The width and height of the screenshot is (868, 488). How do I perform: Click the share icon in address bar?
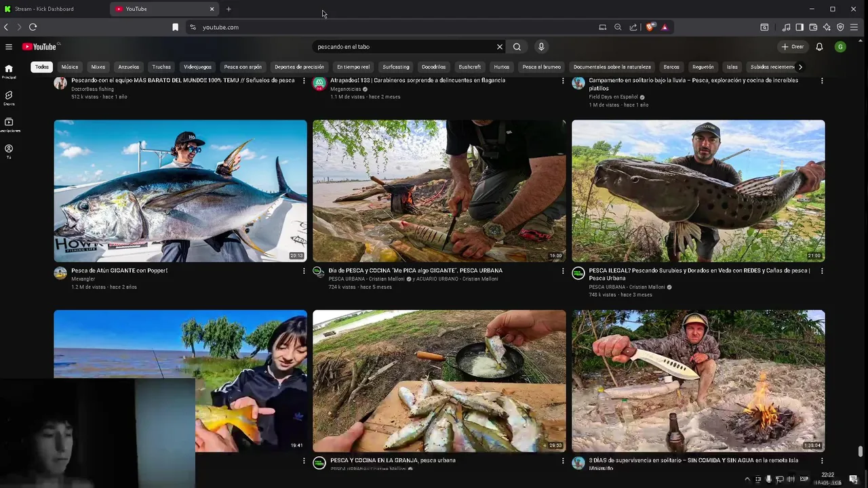click(633, 27)
